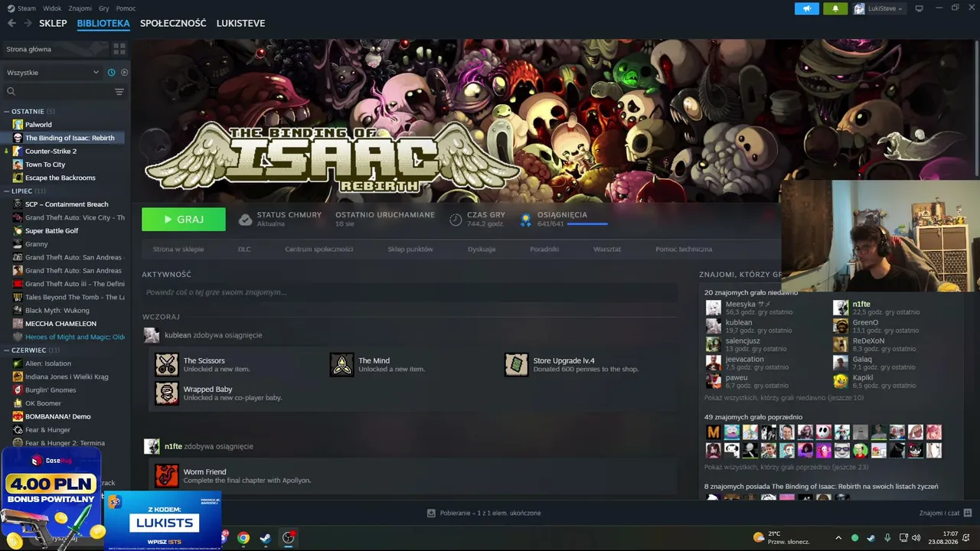The height and width of the screenshot is (551, 980).
Task: Click kublean's avatar in the activity feed
Action: click(x=152, y=335)
